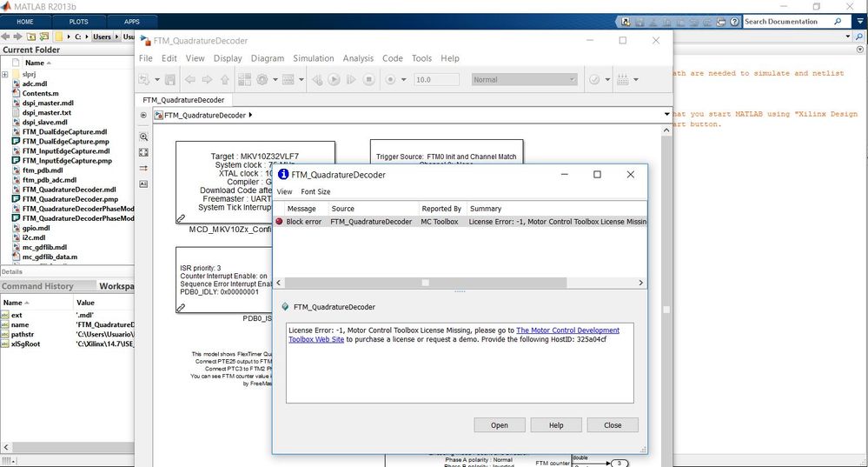
Task: Open dropdown arrow next to New Model icon
Action: (x=157, y=80)
